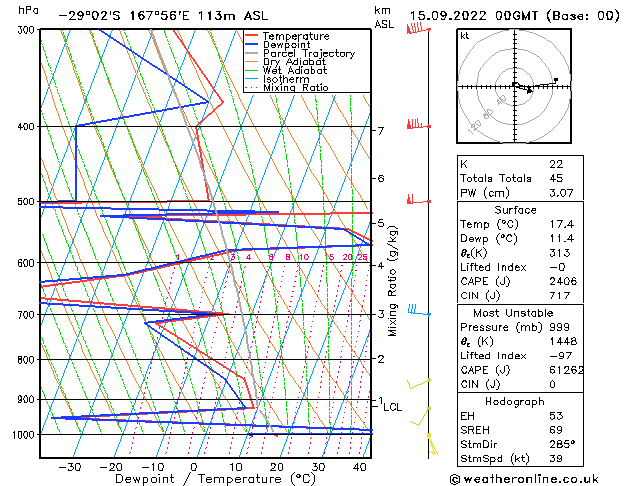Click the 'Dewpoint / Temperature (°C)' axis title
The image size is (629, 486).
tap(215, 479)
